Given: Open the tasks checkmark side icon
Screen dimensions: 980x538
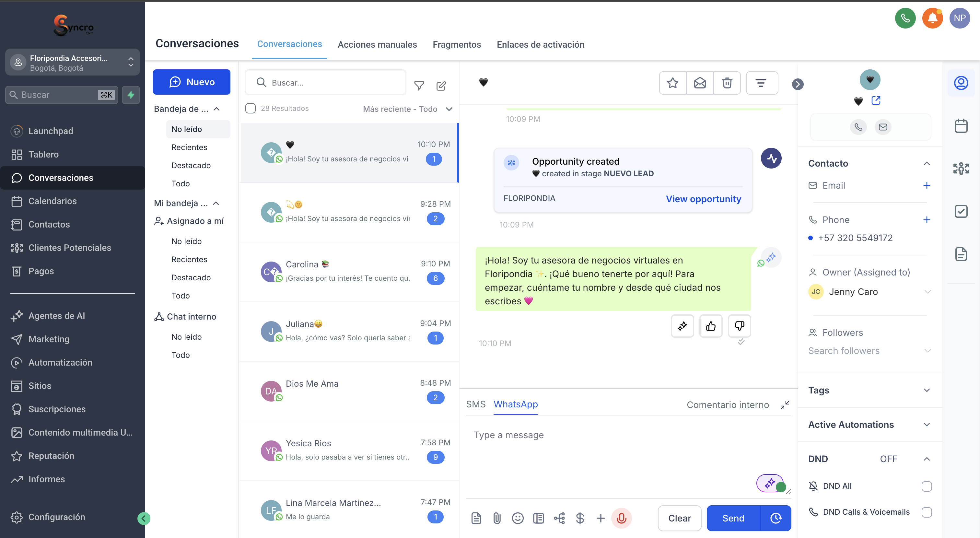Looking at the screenshot, I should [x=961, y=211].
